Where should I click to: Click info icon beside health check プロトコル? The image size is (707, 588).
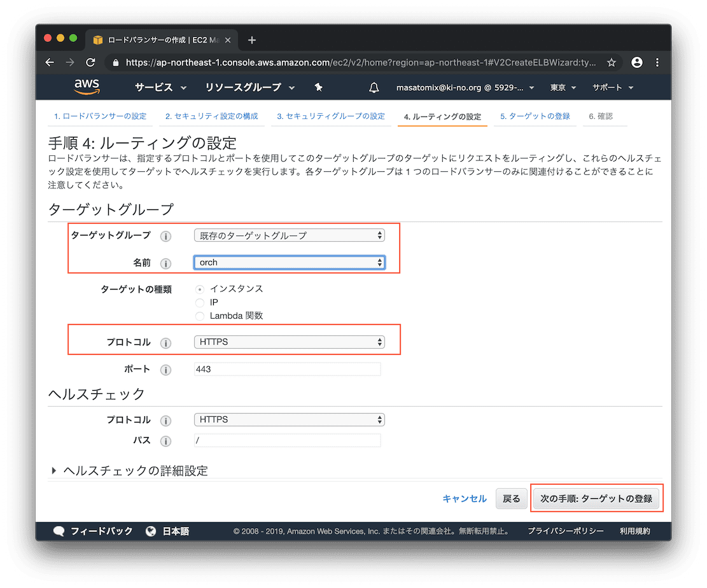click(x=166, y=421)
